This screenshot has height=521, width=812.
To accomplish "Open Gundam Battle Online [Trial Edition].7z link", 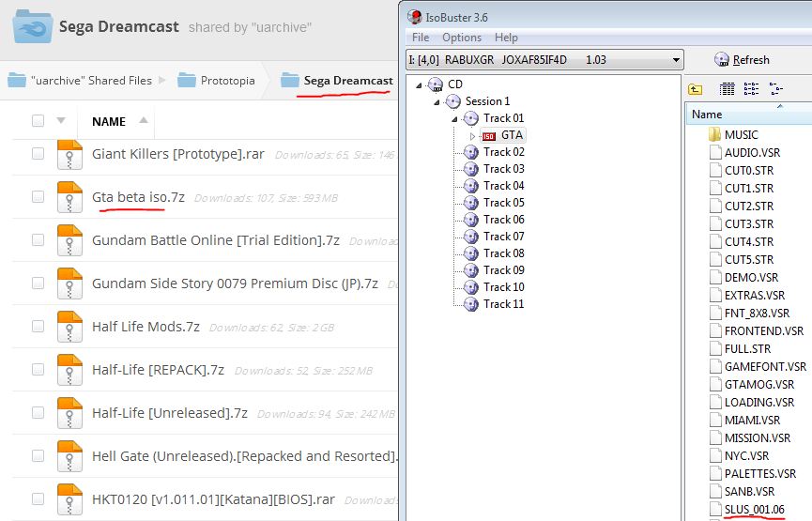I will click(216, 240).
